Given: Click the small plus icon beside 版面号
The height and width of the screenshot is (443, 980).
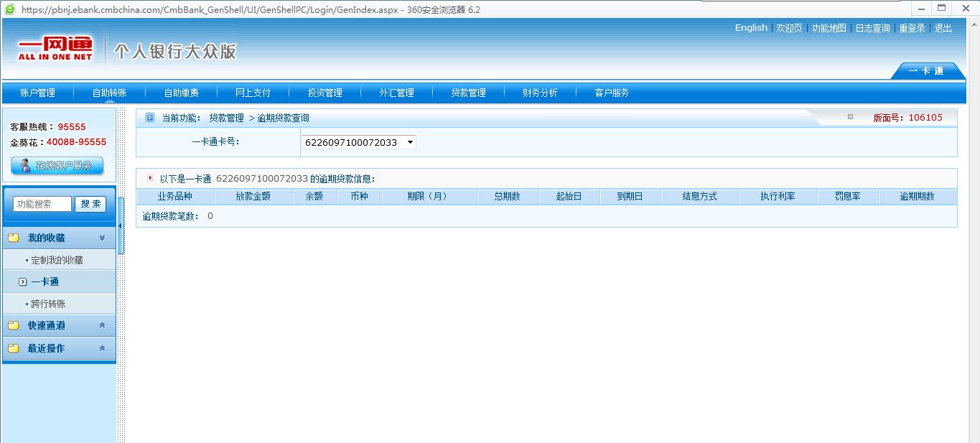Looking at the screenshot, I should point(850,117).
